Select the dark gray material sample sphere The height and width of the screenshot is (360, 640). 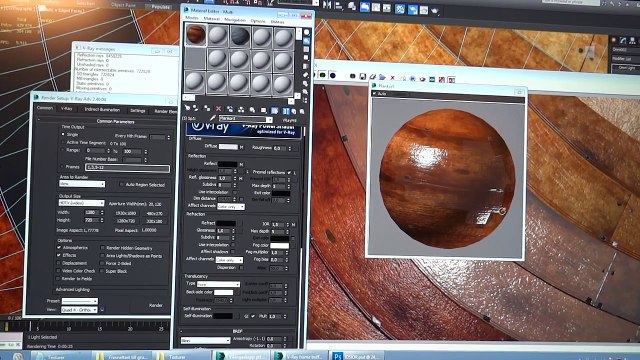click(x=240, y=36)
